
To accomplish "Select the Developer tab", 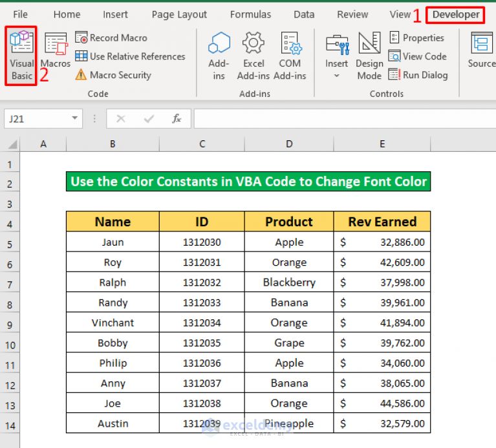I will [455, 14].
